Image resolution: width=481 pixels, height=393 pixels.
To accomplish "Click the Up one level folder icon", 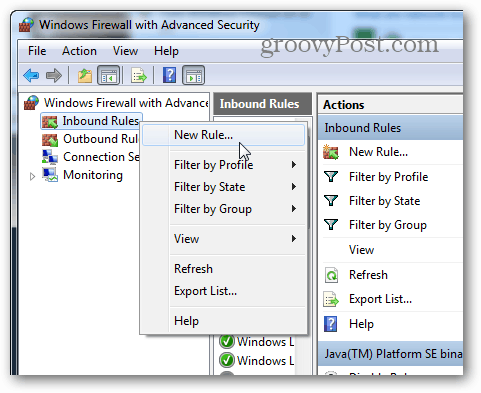I will (85, 75).
